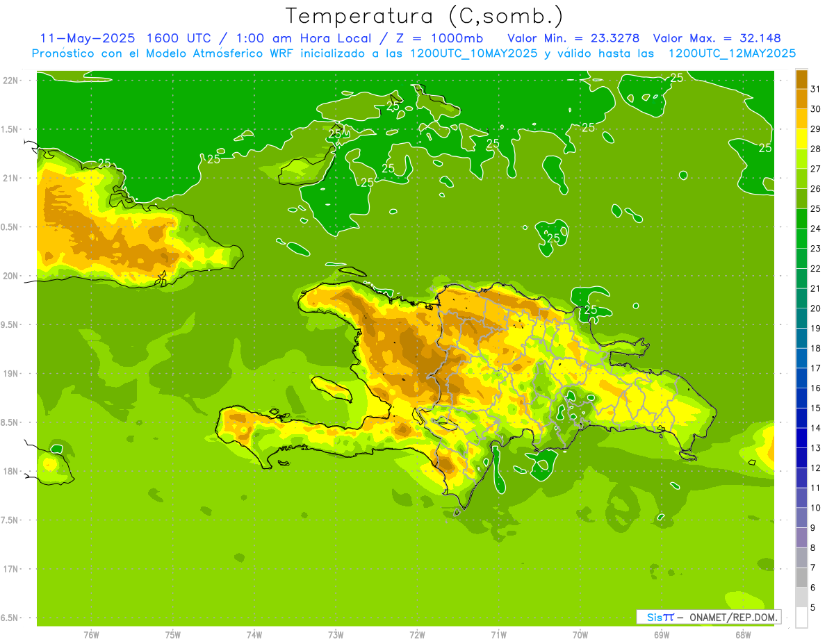Screen dimensions: 834x644
Task: Click the 76W longitude label
Action: pyautogui.click(x=91, y=635)
